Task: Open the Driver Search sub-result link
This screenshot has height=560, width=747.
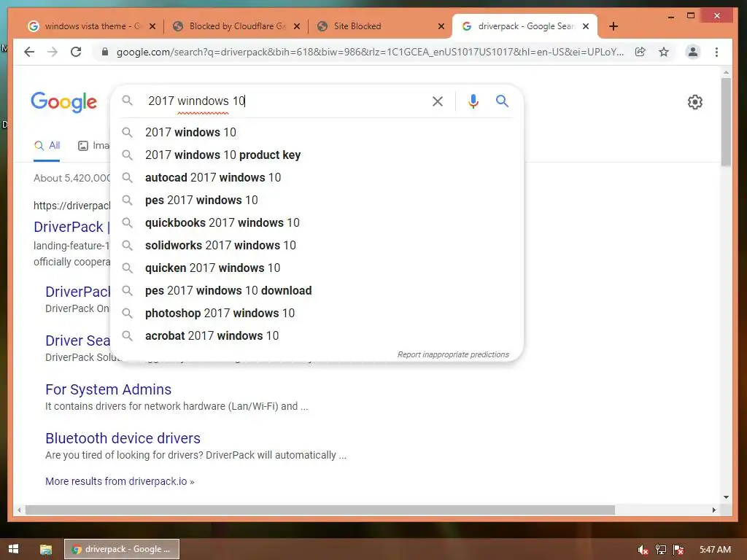Action: [x=77, y=341]
